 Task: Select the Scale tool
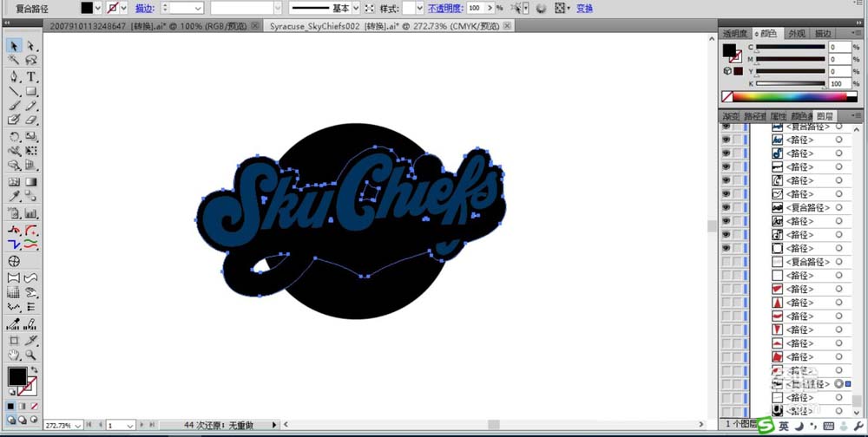click(x=31, y=137)
